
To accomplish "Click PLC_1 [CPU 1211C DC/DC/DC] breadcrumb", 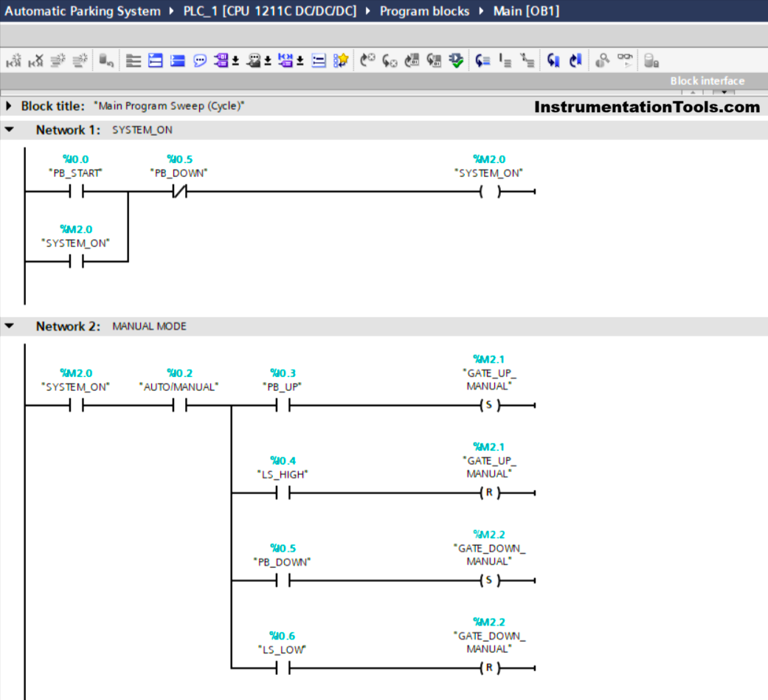I will [x=270, y=11].
